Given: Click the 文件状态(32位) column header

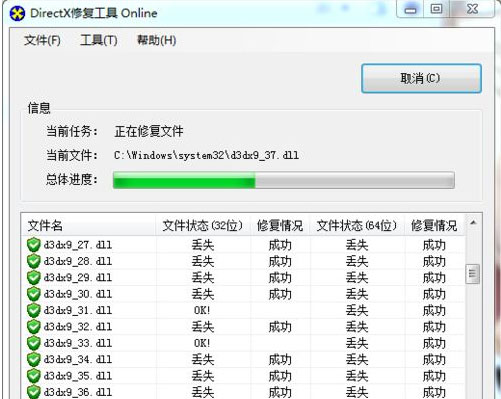Looking at the screenshot, I should click(x=203, y=226).
